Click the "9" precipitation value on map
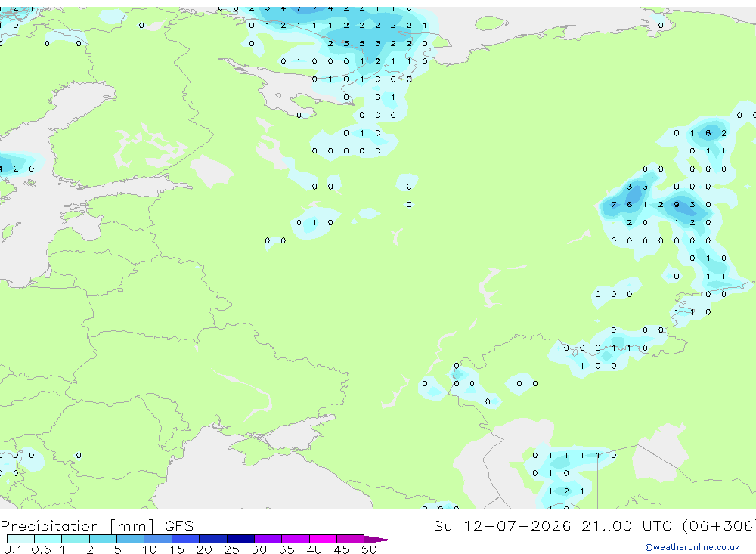This screenshot has width=756, height=554. [x=677, y=204]
